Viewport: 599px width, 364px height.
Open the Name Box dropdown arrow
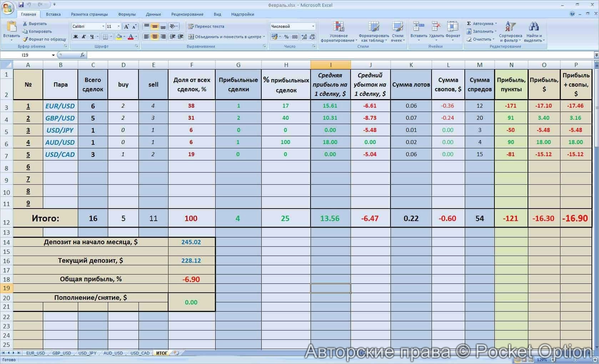click(53, 55)
